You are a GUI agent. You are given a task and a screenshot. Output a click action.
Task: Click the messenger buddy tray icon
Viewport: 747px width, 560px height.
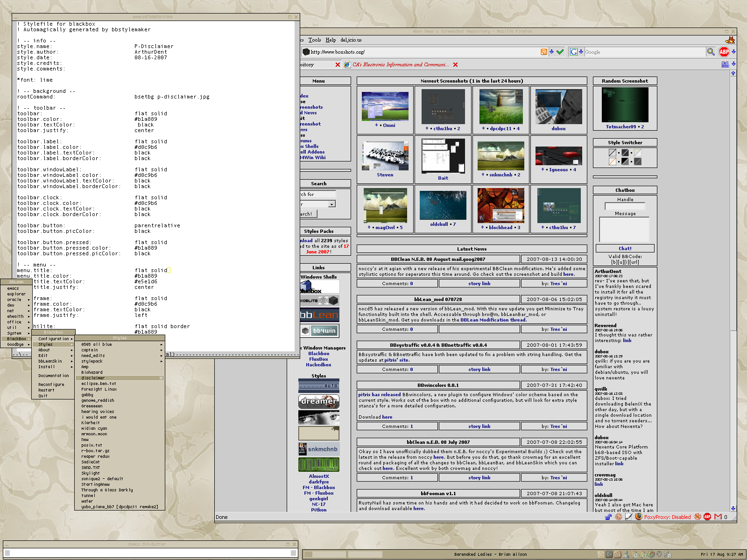coord(626,554)
